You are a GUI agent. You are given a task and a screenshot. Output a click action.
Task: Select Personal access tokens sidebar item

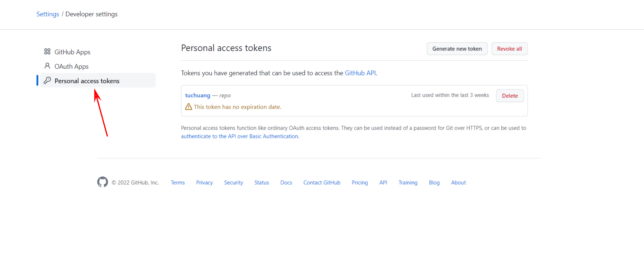[98, 81]
